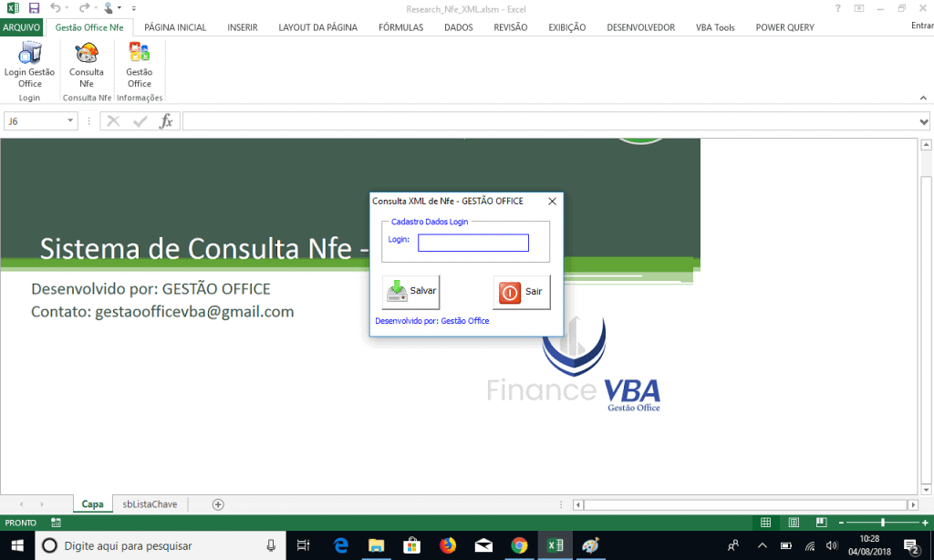Open ribbon display options icon
The height and width of the screenshot is (560, 934).
click(x=859, y=8)
